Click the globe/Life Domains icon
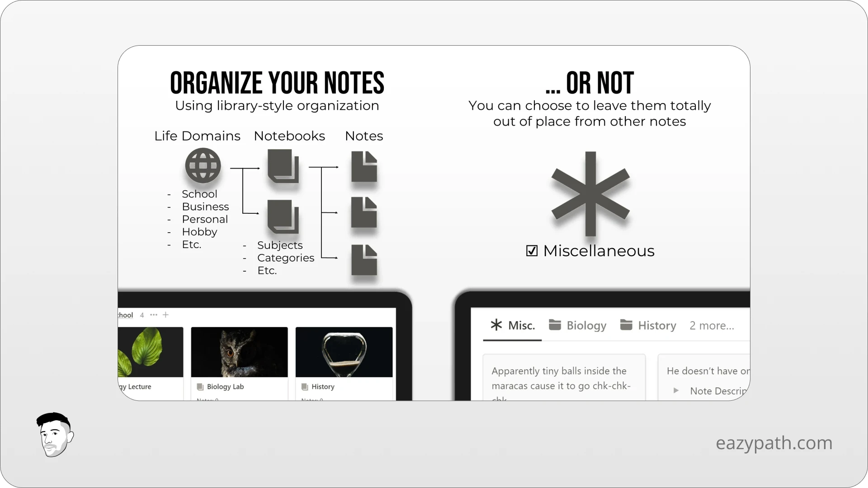Image resolution: width=868 pixels, height=488 pixels. tap(203, 165)
